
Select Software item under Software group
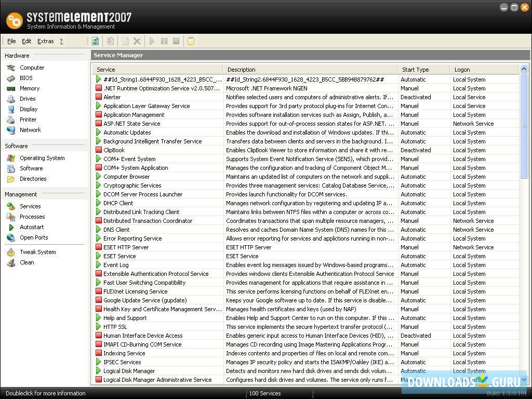(x=31, y=168)
